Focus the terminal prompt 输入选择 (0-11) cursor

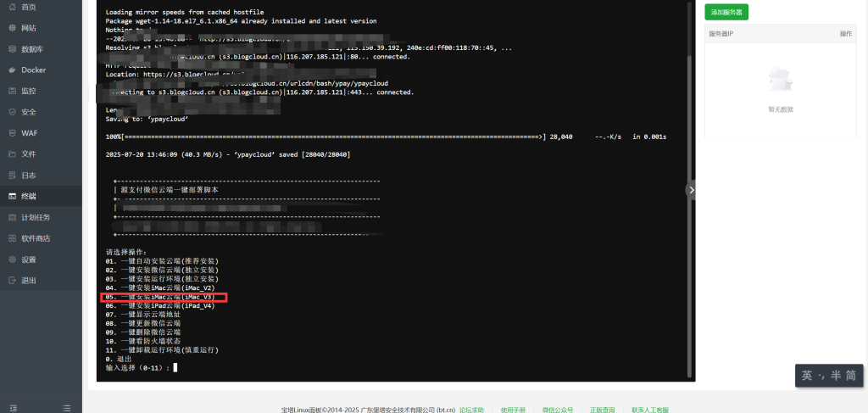[175, 367]
